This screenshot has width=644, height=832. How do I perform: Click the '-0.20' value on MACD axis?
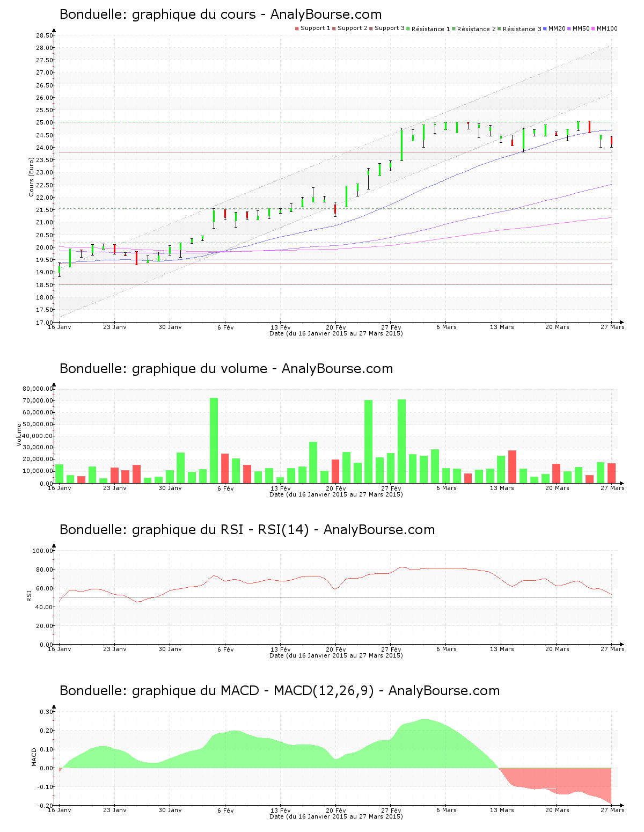(46, 806)
